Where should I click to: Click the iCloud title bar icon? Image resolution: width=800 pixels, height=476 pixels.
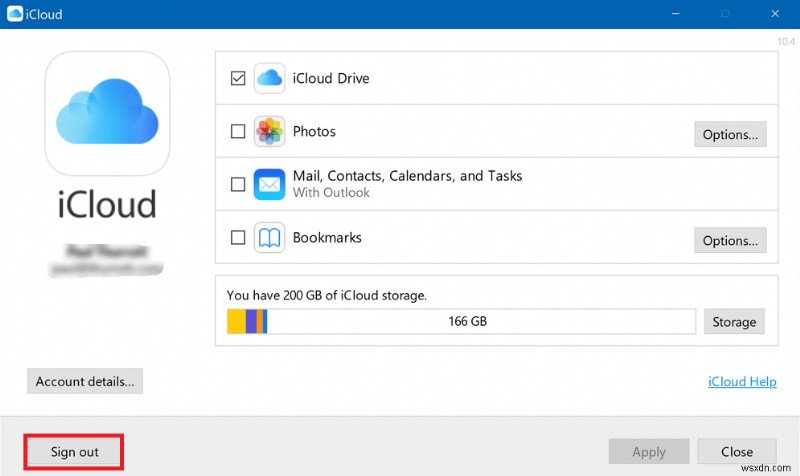pos(15,14)
